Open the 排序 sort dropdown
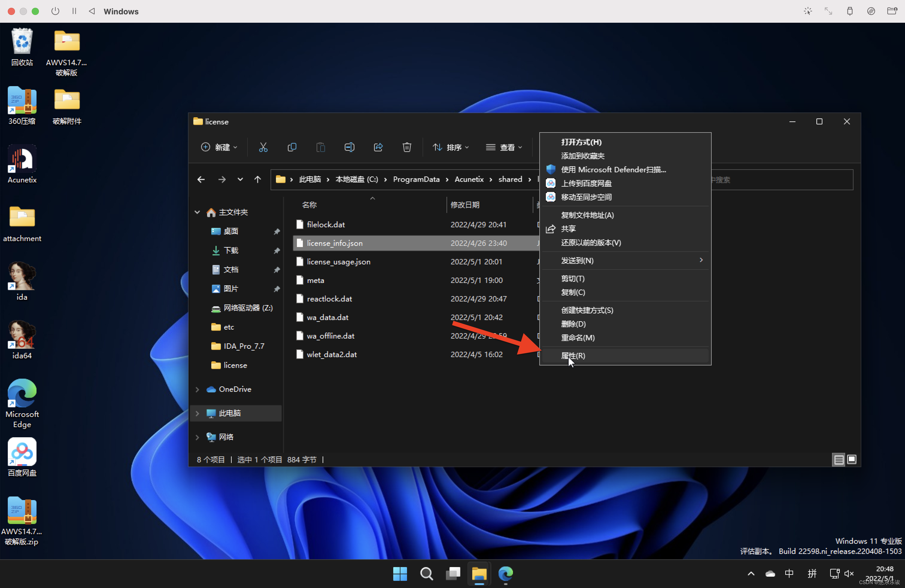905x588 pixels. point(451,147)
